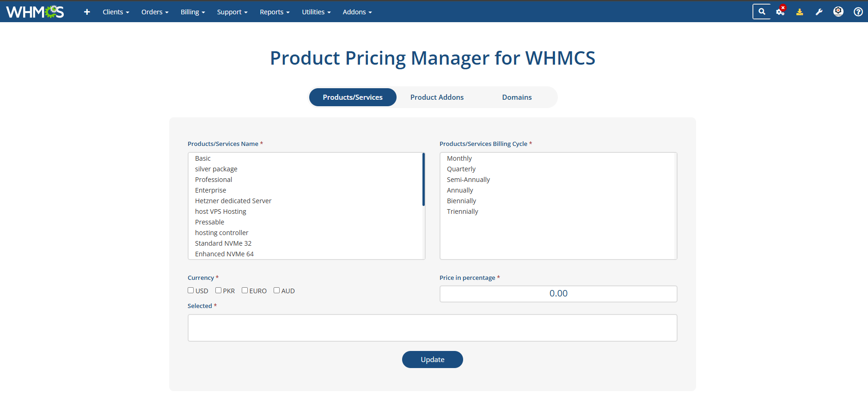868x411 pixels.
Task: Click the WHMCS logo
Action: pos(35,12)
